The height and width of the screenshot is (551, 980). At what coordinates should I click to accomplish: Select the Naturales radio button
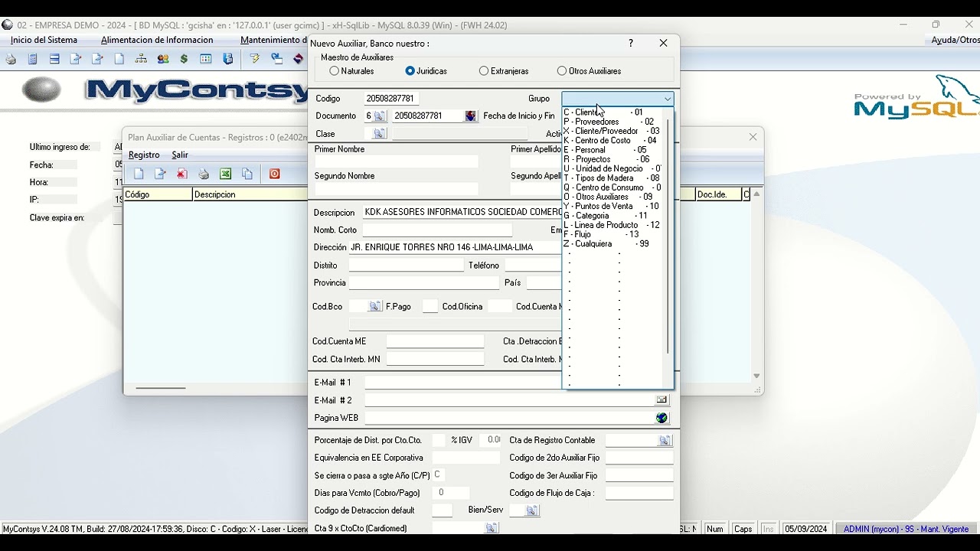[x=334, y=71]
